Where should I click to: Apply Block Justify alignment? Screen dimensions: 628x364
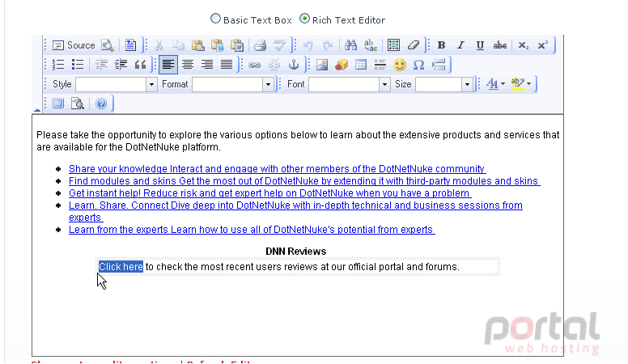click(x=227, y=65)
